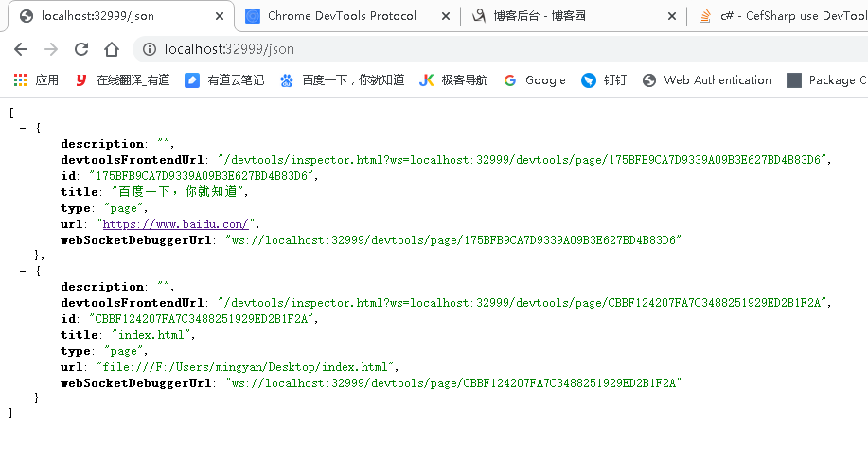The width and height of the screenshot is (868, 459).
Task: Close the Chrome DevTools Protocol tab
Action: pos(446,16)
